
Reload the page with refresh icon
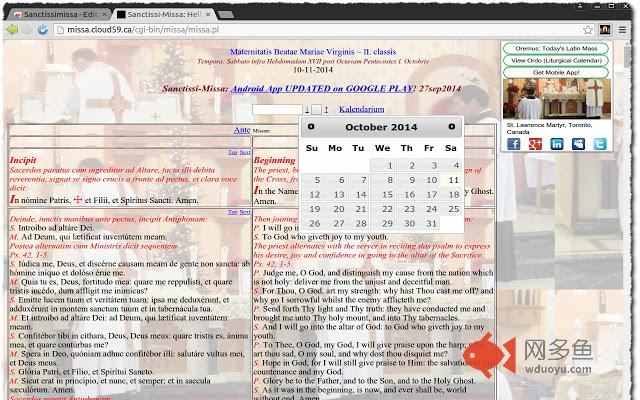point(42,29)
